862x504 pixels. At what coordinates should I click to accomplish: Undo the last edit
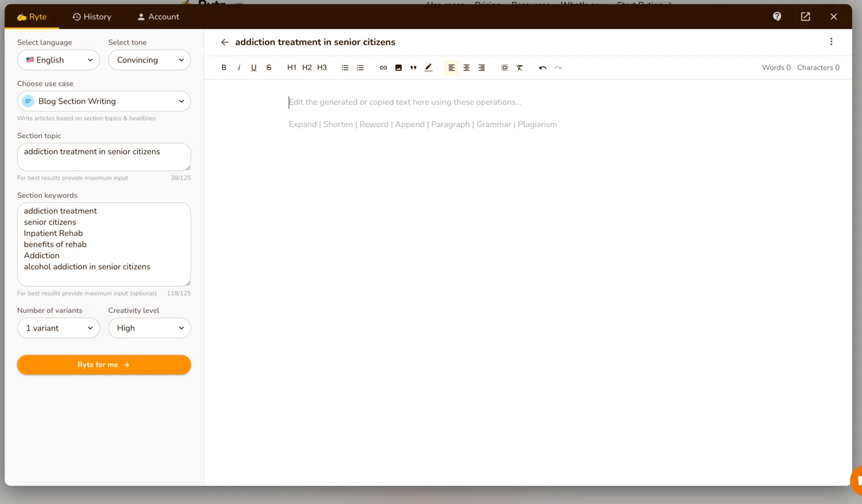543,68
